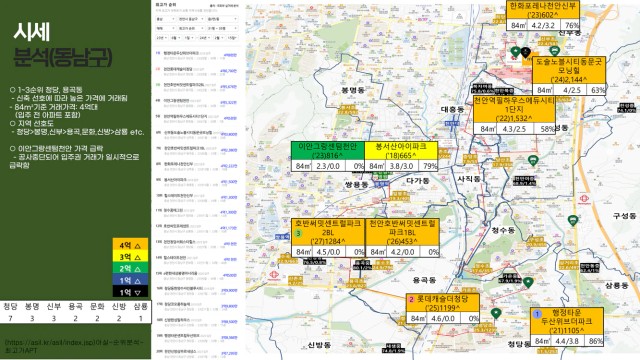Image resolution: width=640 pixels, height=360 pixels.
Task: Click the green number 3 badge on 호반써밋센트럴파크 2BL
Action: [x=298, y=234]
